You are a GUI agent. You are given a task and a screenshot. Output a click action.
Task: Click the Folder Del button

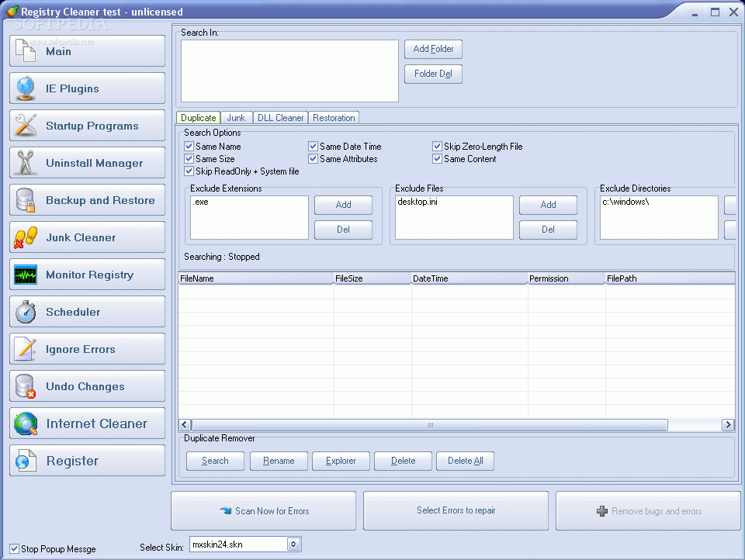[x=433, y=74]
